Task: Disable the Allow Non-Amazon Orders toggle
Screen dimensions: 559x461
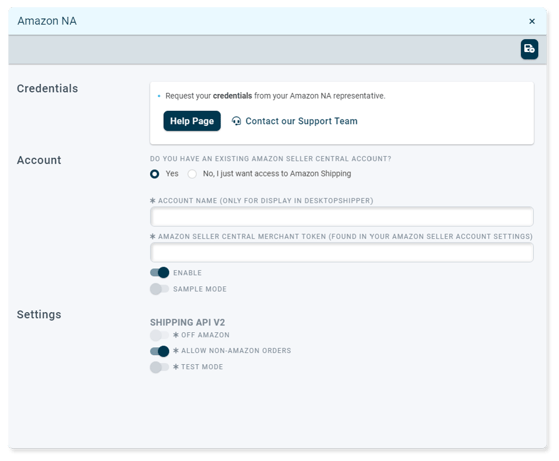Action: pos(159,351)
